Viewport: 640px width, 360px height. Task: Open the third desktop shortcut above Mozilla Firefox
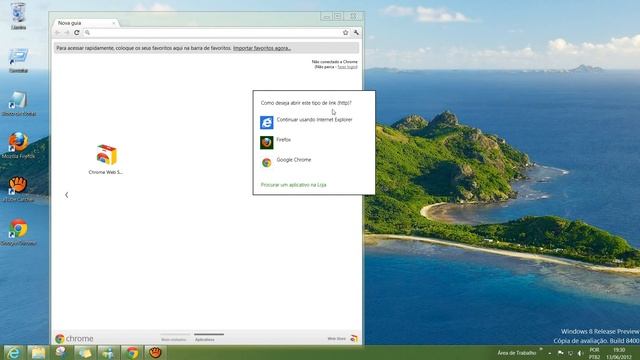point(18,104)
